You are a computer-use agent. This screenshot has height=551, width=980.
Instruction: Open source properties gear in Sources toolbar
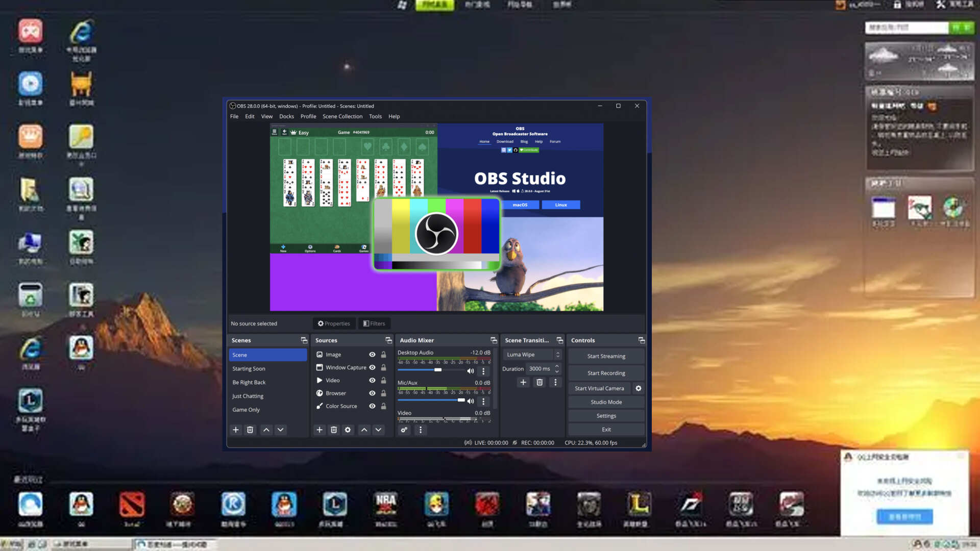tap(348, 430)
